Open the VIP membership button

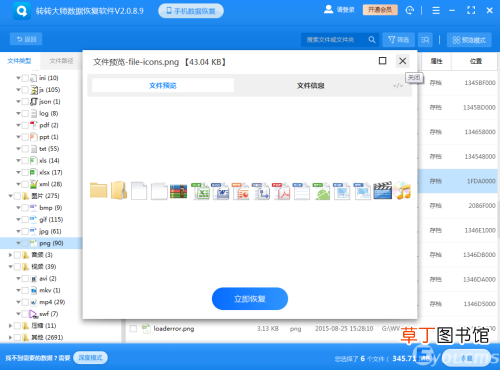coord(380,10)
